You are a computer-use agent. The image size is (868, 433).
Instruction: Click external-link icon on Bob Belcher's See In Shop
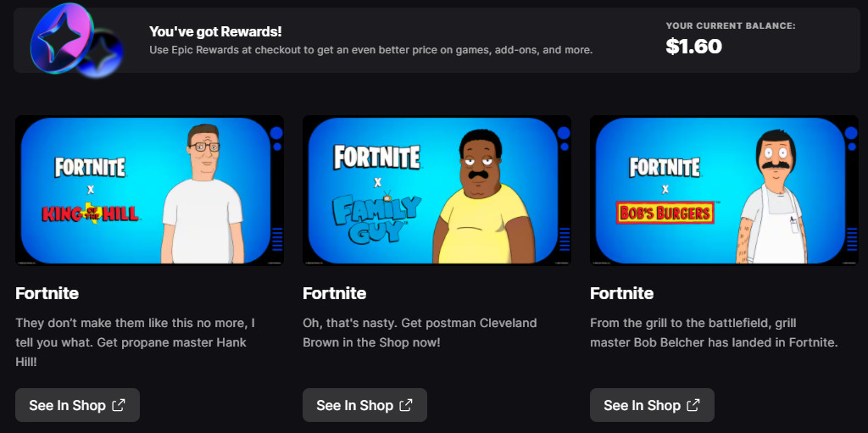pyautogui.click(x=693, y=405)
